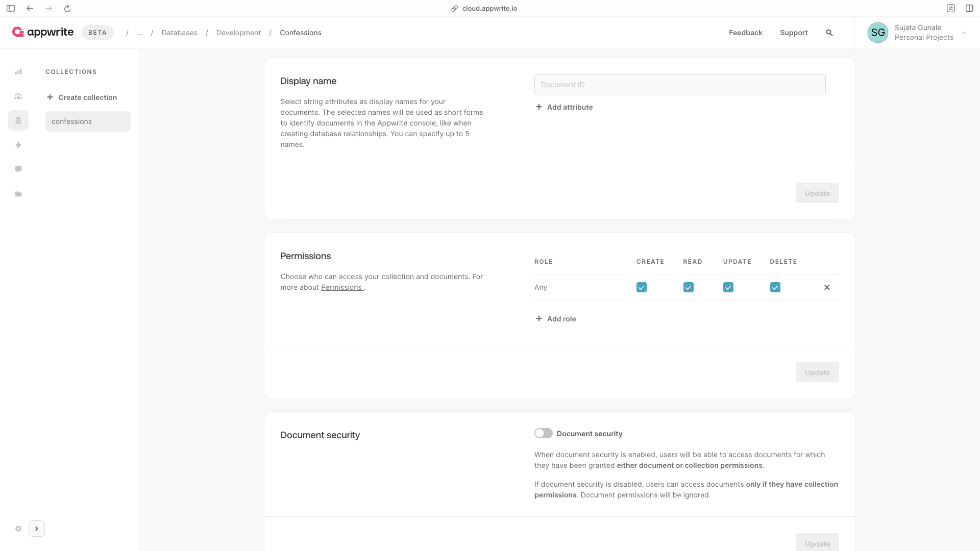Click Add role button
This screenshot has height=551, width=980.
(556, 319)
